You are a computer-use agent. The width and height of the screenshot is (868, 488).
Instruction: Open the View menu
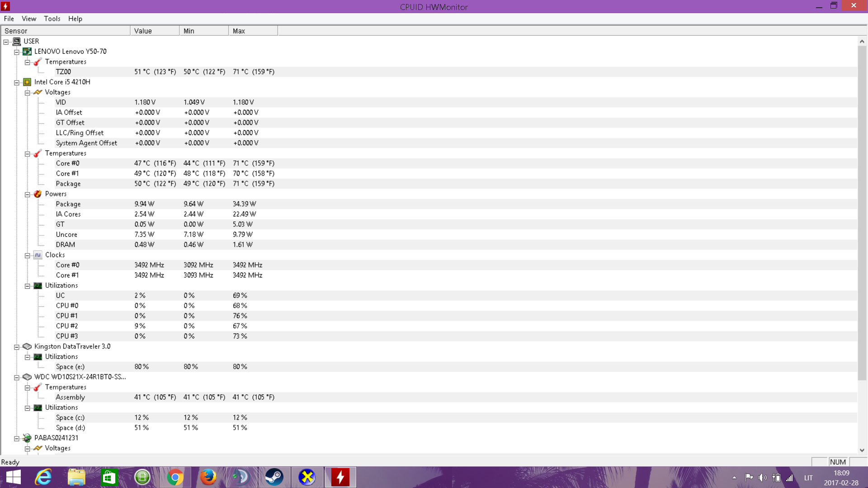point(29,19)
